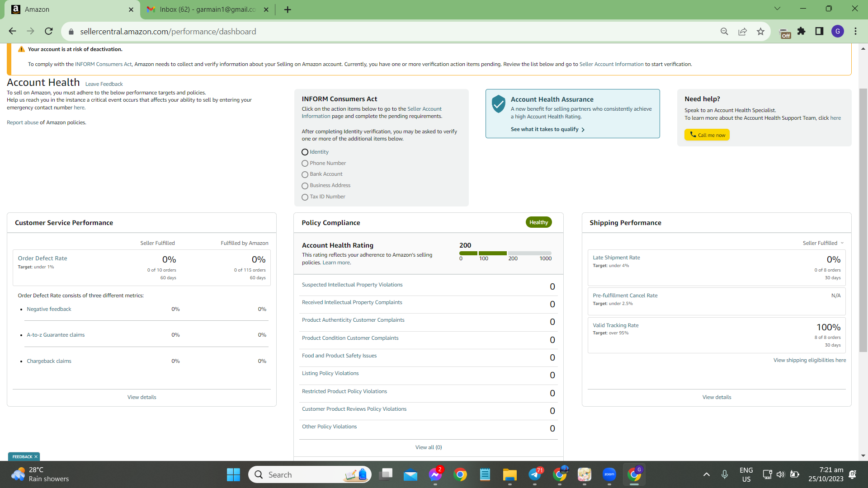Select the Tax ID Number radio option
The height and width of the screenshot is (488, 868).
305,197
